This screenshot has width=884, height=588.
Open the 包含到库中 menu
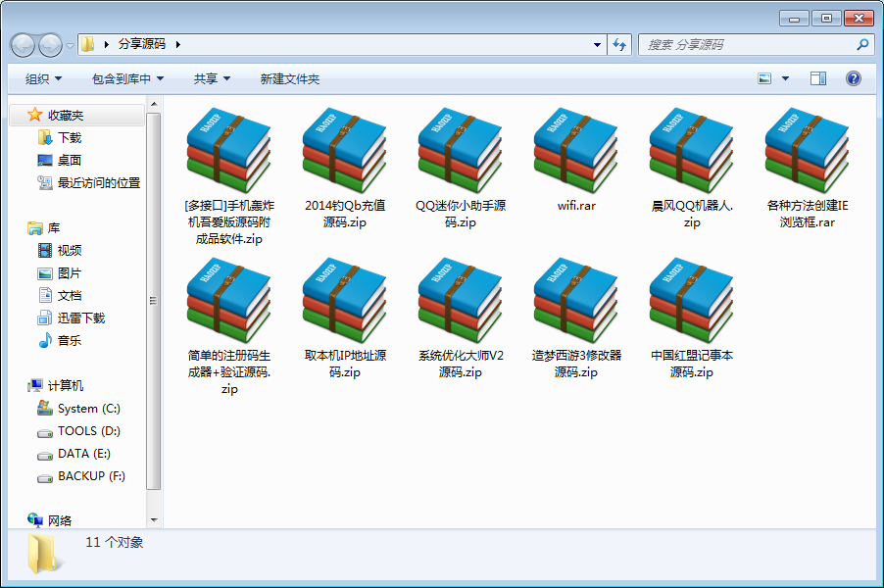click(128, 79)
